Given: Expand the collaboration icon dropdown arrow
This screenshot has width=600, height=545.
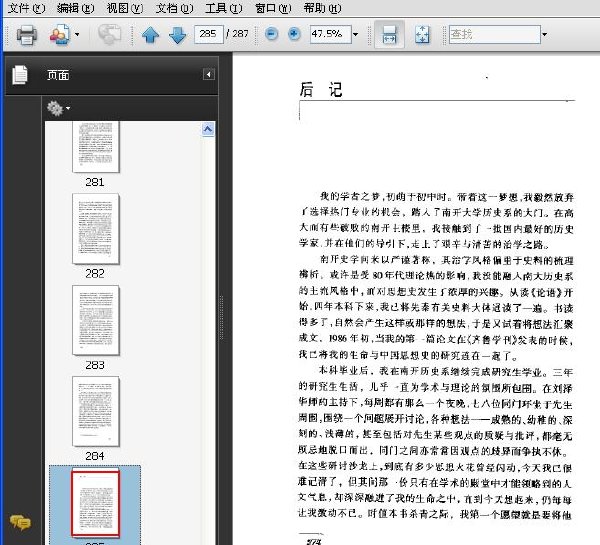Looking at the screenshot, I should coord(77,35).
